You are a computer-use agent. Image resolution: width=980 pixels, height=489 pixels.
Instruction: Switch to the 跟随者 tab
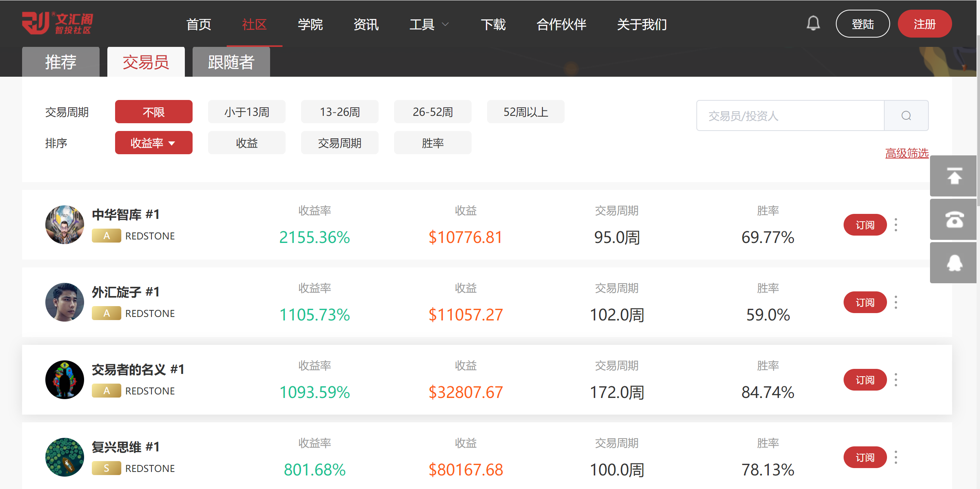coord(231,62)
